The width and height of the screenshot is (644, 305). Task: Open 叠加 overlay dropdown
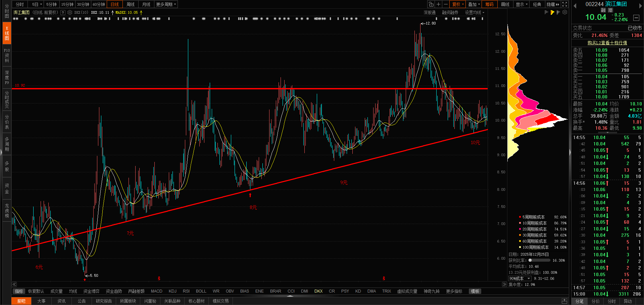coord(474,4)
